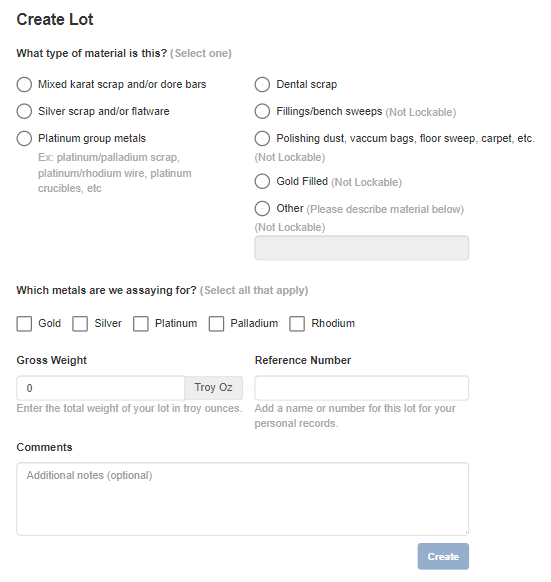551x582 pixels.
Task: Click the Comments additional notes textarea
Action: (x=242, y=499)
